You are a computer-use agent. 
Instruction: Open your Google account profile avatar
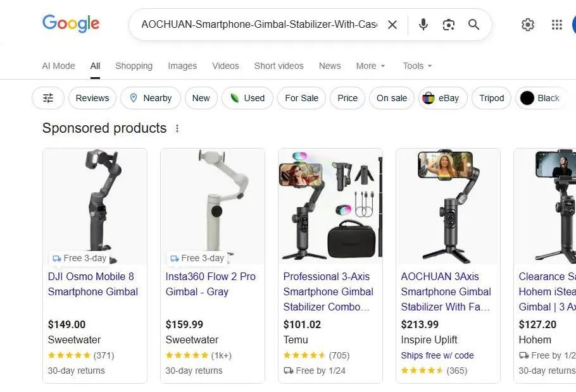pyautogui.click(x=573, y=25)
